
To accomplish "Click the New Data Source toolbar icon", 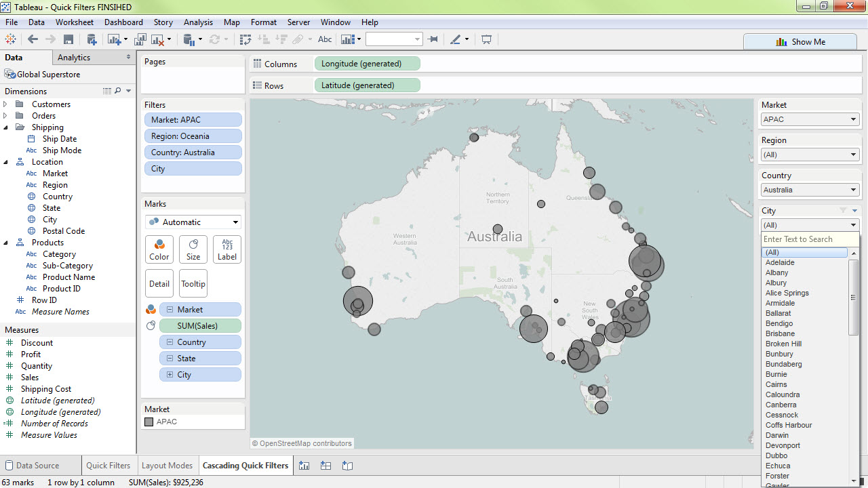I will pos(91,39).
